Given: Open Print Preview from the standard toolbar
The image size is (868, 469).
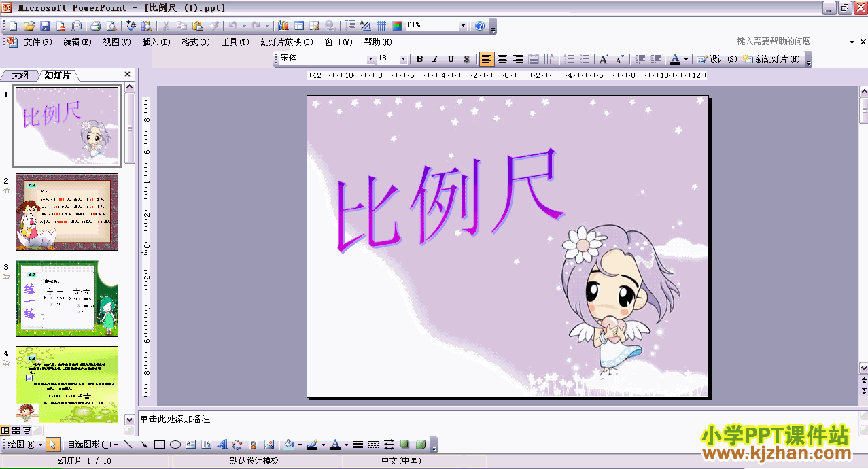Looking at the screenshot, I should pos(111,26).
